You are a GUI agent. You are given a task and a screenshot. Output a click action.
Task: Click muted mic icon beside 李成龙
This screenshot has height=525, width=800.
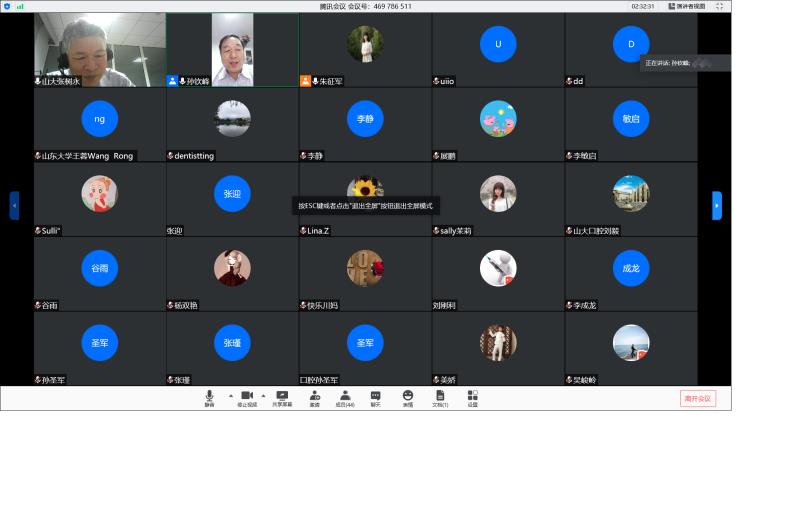569,305
